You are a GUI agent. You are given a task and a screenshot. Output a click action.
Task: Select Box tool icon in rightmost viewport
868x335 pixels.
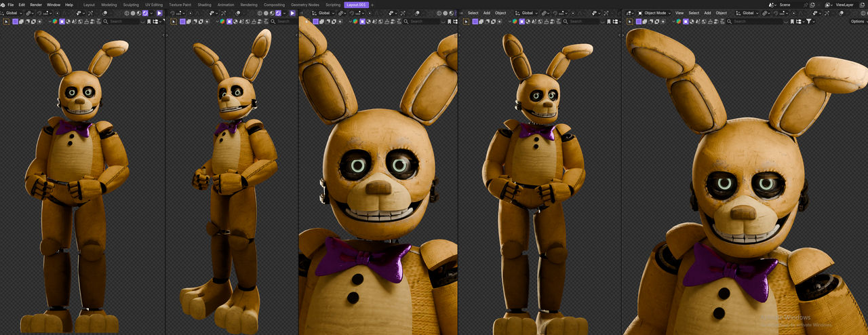pos(629,21)
